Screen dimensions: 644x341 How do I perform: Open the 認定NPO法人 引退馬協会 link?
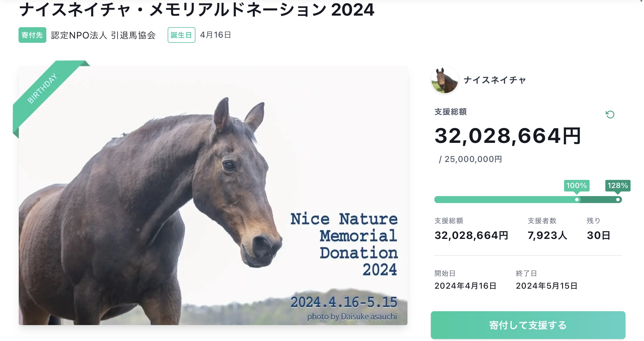click(103, 35)
